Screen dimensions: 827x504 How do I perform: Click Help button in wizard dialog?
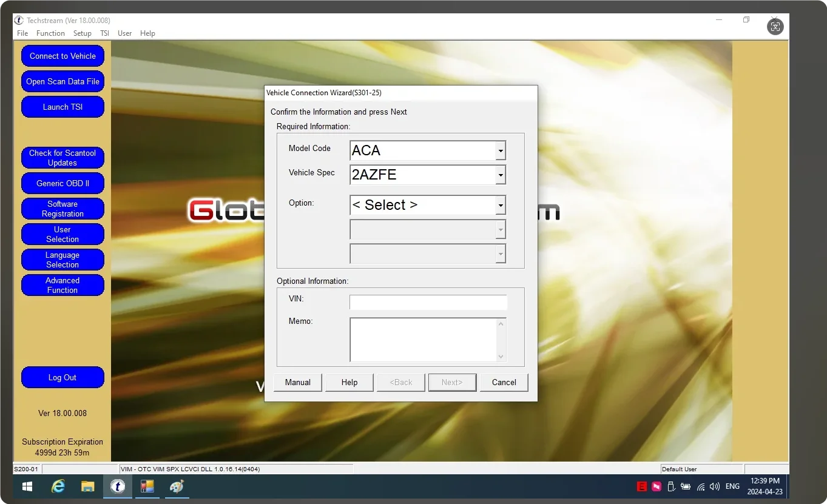pos(349,382)
